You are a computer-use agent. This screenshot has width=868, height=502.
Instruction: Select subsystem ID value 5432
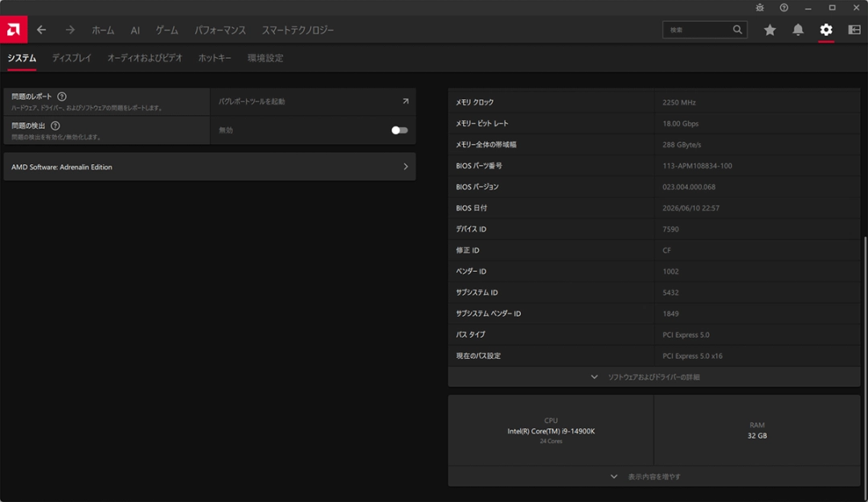point(670,292)
